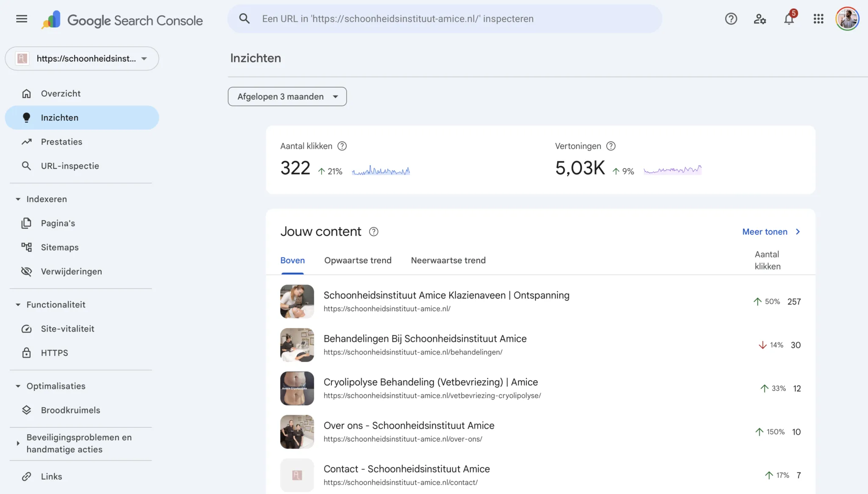This screenshot has width=868, height=494.
Task: Open the property selector dropdown
Action: [82, 59]
